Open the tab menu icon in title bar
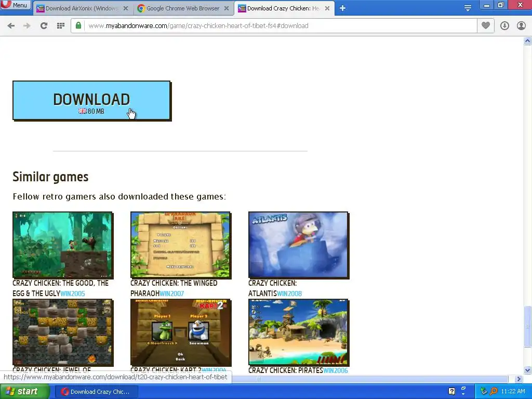The height and width of the screenshot is (399, 532). click(x=468, y=8)
